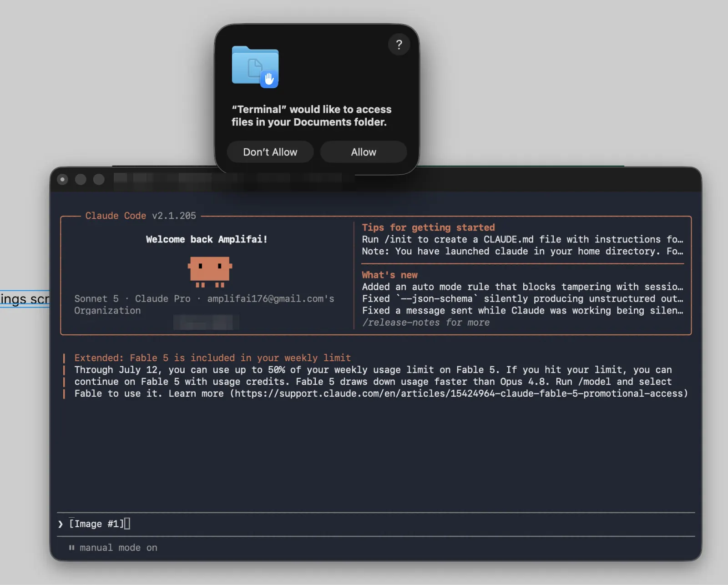This screenshot has height=585, width=728.
Task: Open the support.claude.com Fable 5 promotional link
Action: [x=459, y=393]
